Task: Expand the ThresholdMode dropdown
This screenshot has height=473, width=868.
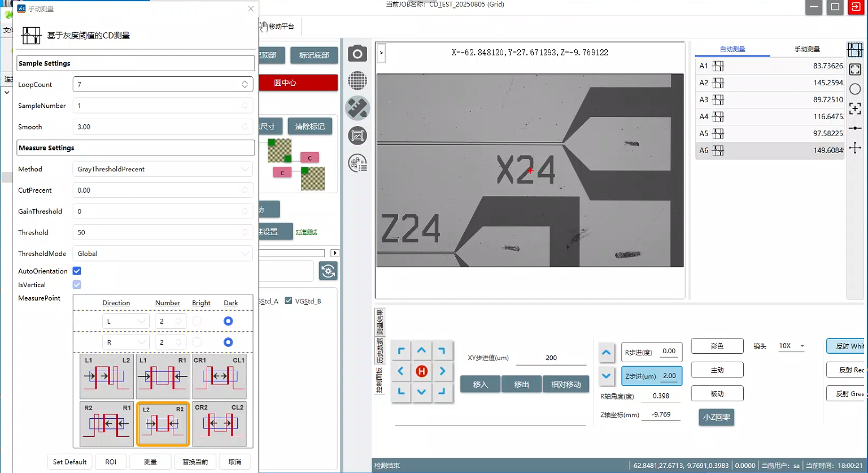Action: pyautogui.click(x=163, y=254)
